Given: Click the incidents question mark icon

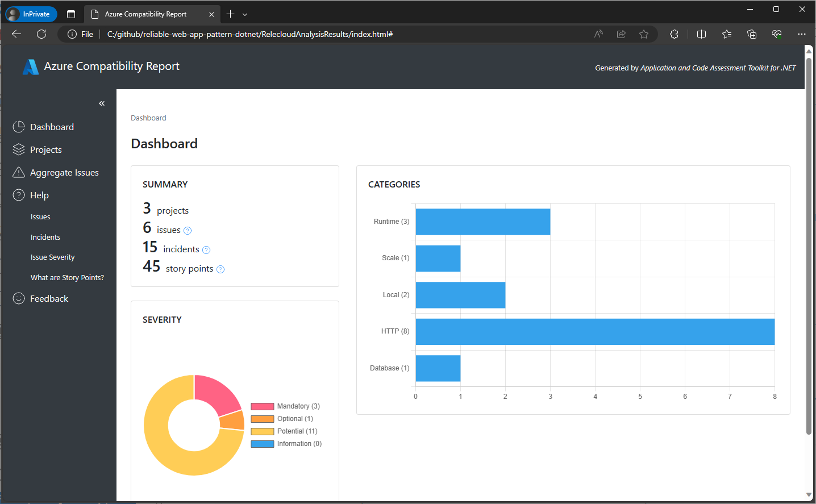Looking at the screenshot, I should click(x=206, y=249).
